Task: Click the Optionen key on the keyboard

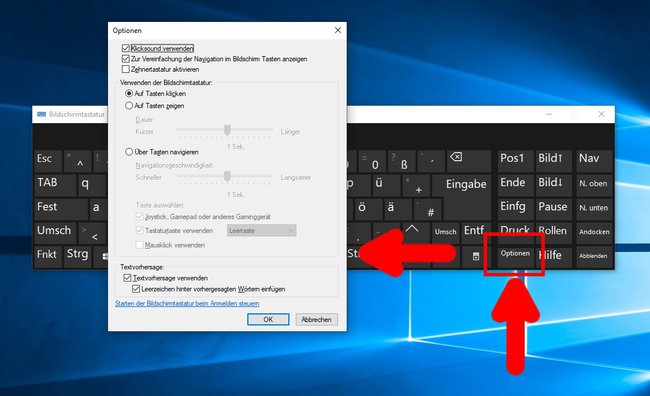Action: click(515, 254)
